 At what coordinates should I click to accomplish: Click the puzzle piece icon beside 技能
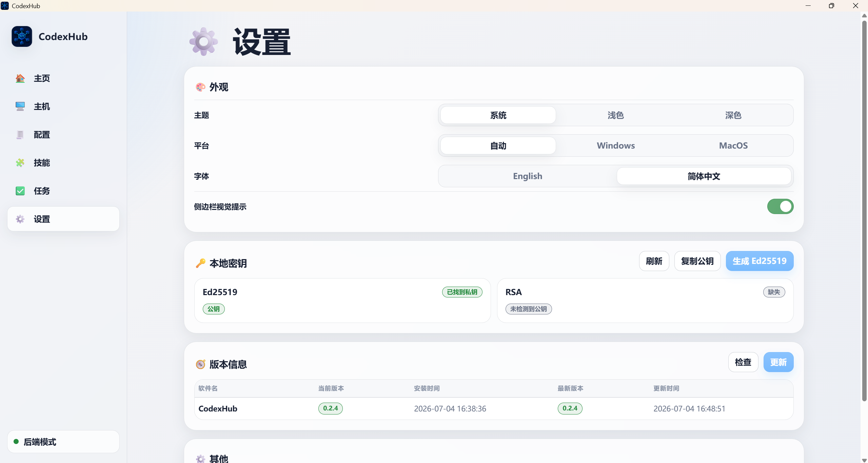pos(20,163)
